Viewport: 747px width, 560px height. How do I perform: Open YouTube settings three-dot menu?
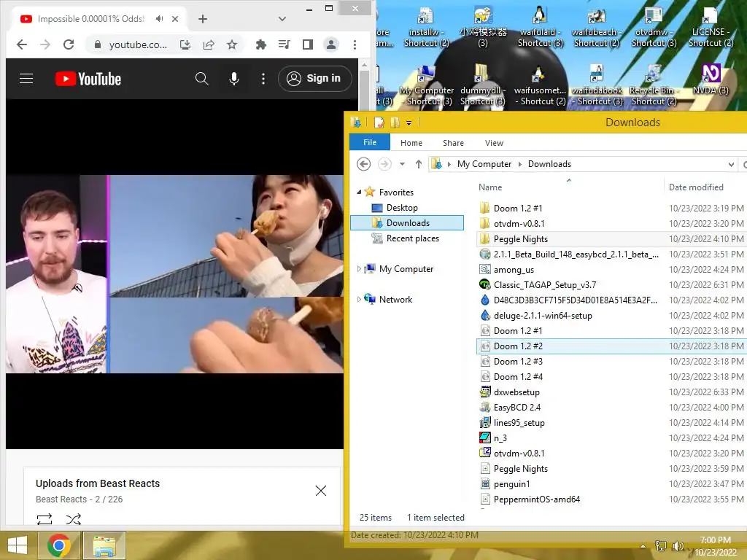coord(263,79)
